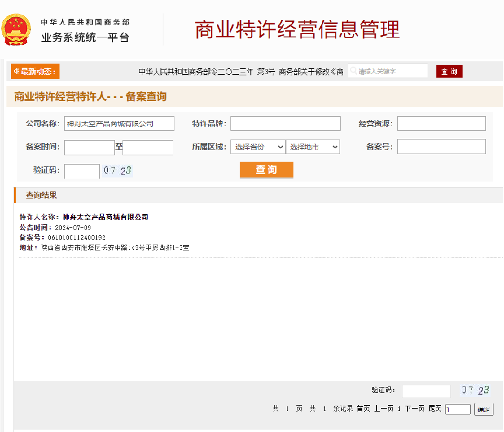This screenshot has width=504, height=432.
Task: Click the 确定 page jump button
Action: (x=484, y=409)
